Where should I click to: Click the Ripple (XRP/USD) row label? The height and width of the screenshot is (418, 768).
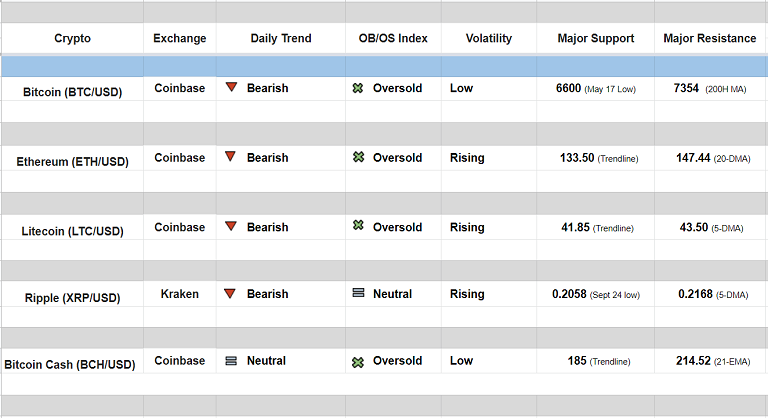click(x=73, y=298)
